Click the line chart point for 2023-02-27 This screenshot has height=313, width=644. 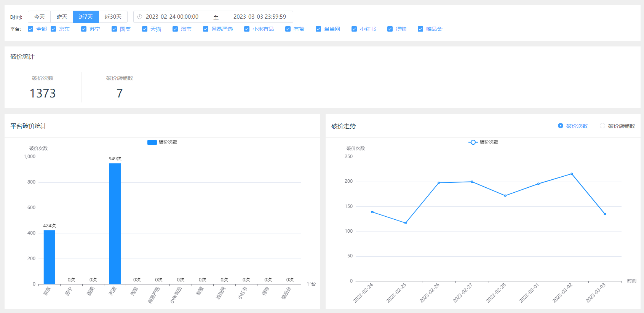click(x=472, y=182)
